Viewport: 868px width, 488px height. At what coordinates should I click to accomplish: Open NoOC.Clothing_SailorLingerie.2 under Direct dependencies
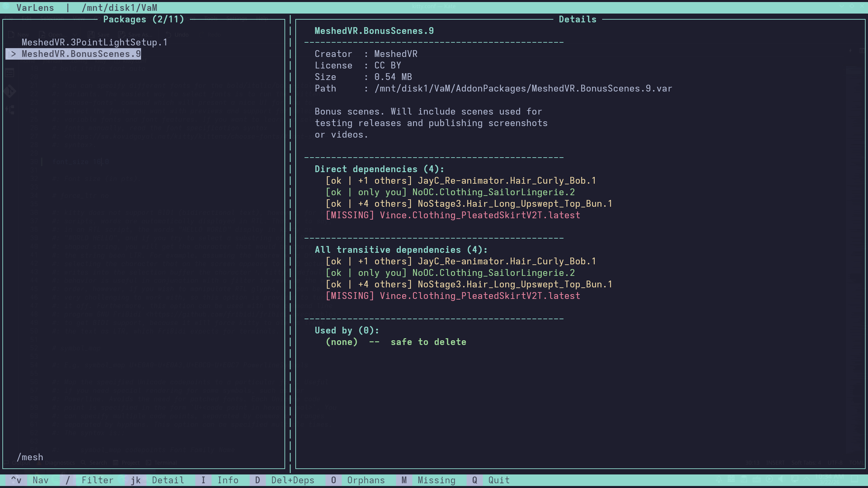tap(493, 192)
